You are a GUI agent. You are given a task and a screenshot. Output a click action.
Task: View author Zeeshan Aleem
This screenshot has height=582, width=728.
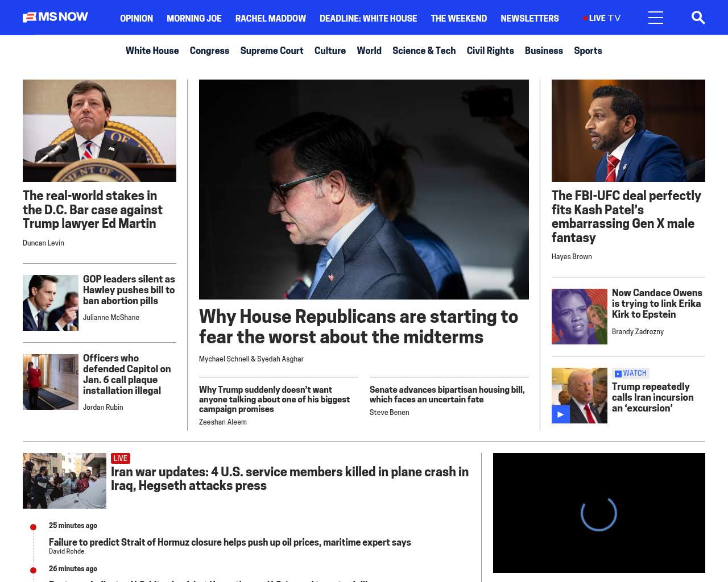coord(223,422)
